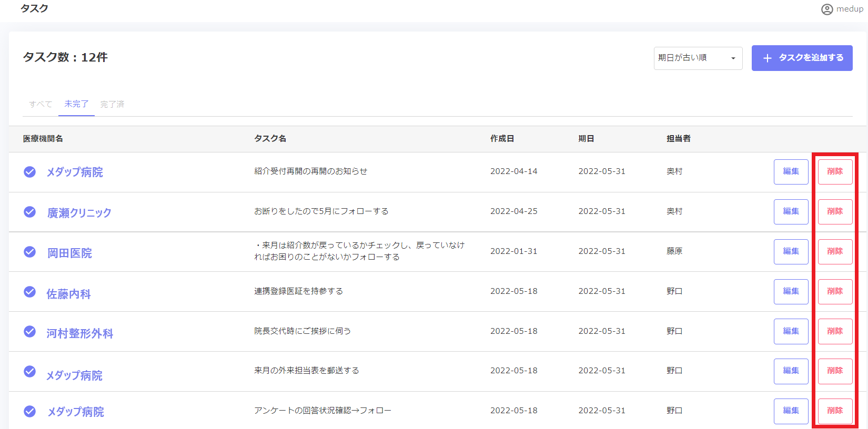Screen dimensions: 868x429
Task: Click the 2022-04-14 creation date cell
Action: (x=514, y=171)
